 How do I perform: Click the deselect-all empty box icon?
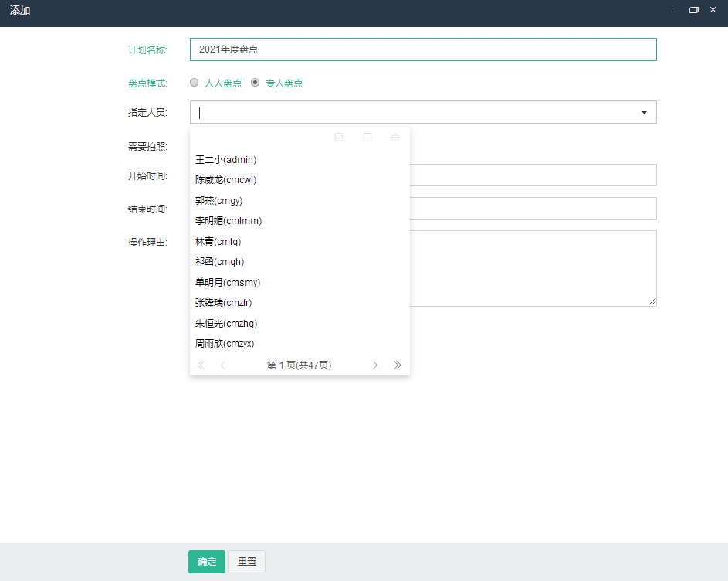pos(367,138)
